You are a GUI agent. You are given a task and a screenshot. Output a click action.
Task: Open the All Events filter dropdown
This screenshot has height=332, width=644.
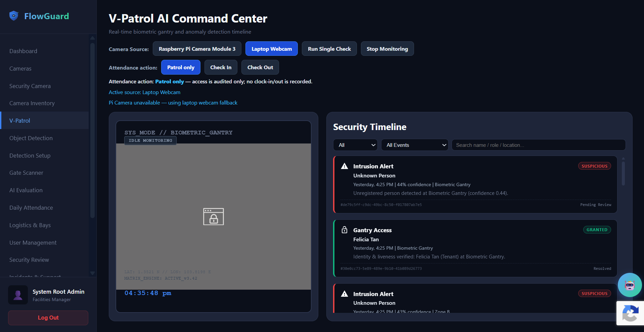415,145
